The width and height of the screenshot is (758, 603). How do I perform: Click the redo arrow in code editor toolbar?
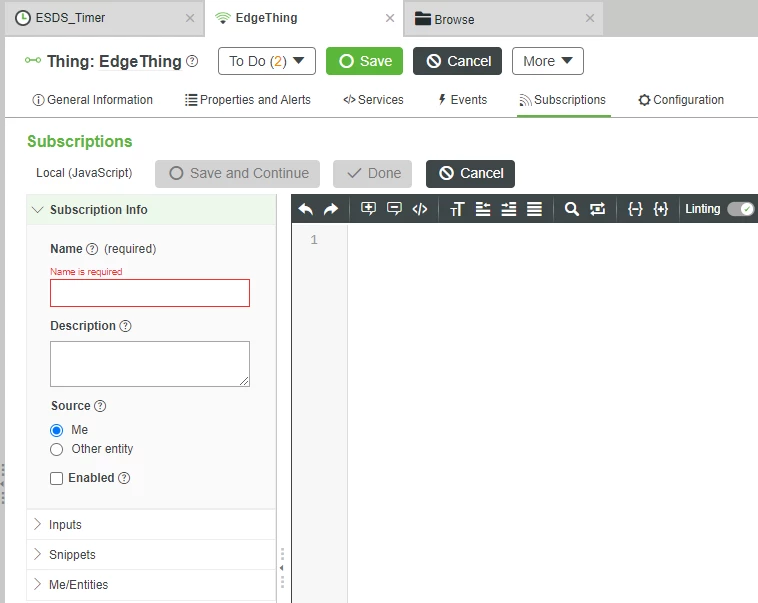pyautogui.click(x=331, y=209)
